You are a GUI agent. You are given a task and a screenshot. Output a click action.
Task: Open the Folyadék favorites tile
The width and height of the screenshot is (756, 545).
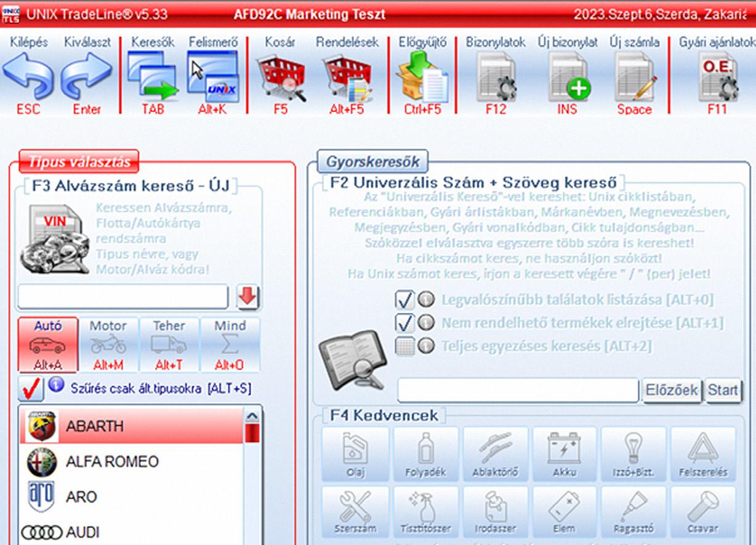[x=425, y=454]
